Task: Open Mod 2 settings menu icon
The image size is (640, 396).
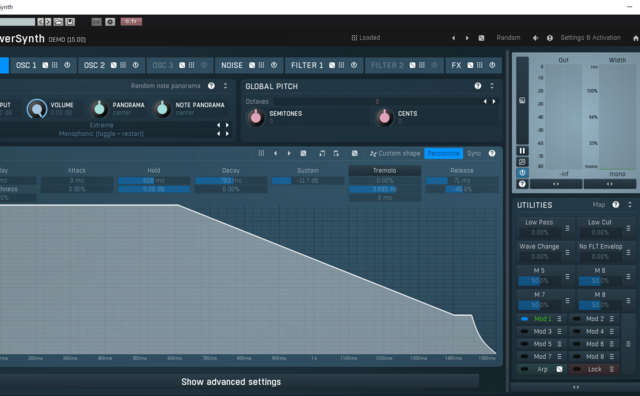Action: [612, 319]
